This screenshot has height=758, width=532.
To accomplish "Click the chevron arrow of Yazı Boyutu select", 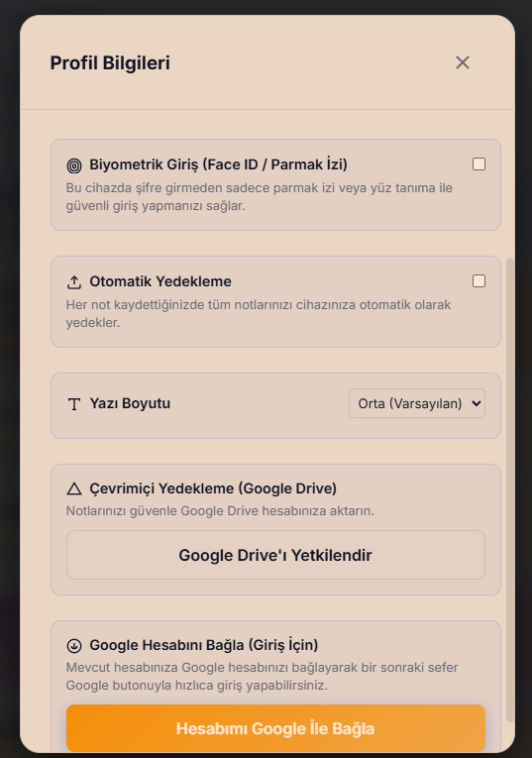I will pyautogui.click(x=476, y=403).
